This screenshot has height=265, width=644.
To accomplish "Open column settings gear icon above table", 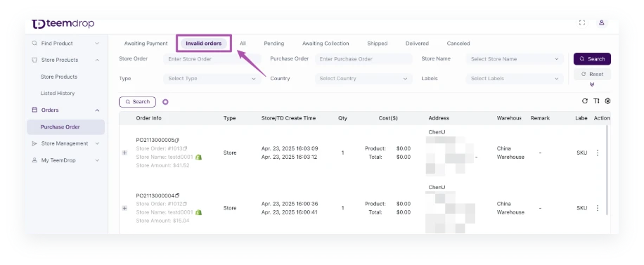I will [x=608, y=101].
